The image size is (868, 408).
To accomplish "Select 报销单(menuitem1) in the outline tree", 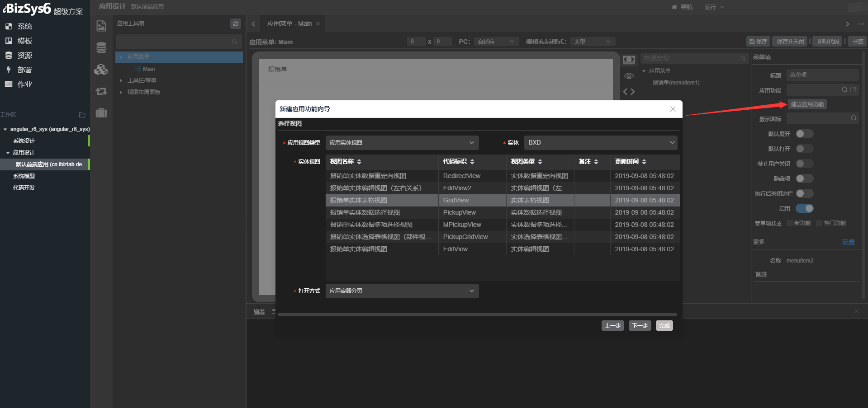I will click(676, 83).
